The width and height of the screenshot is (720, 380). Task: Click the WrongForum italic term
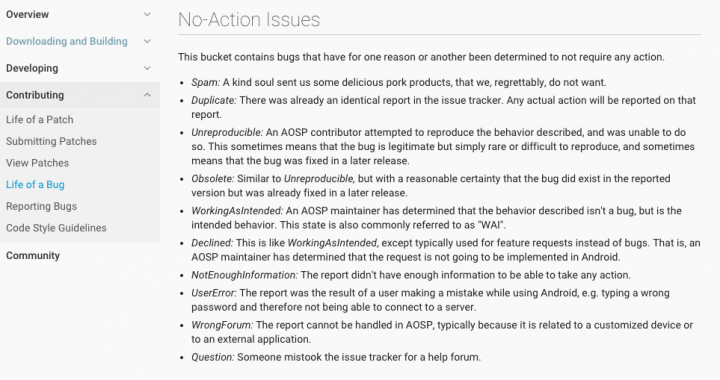(x=222, y=325)
